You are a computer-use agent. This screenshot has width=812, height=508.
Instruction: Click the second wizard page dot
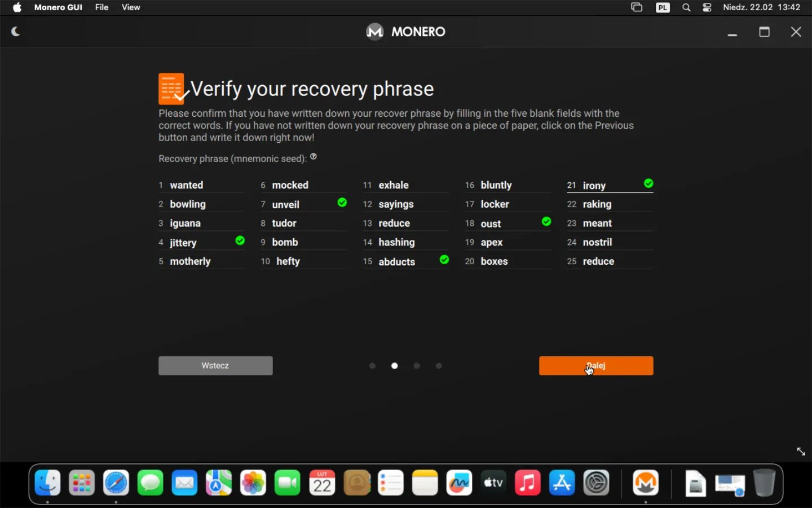point(395,366)
